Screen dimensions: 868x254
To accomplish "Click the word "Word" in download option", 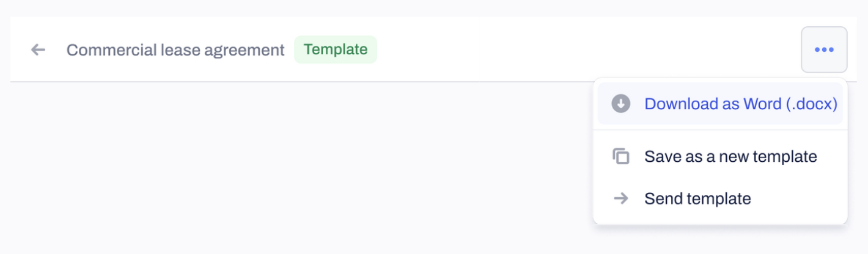I will pos(762,104).
